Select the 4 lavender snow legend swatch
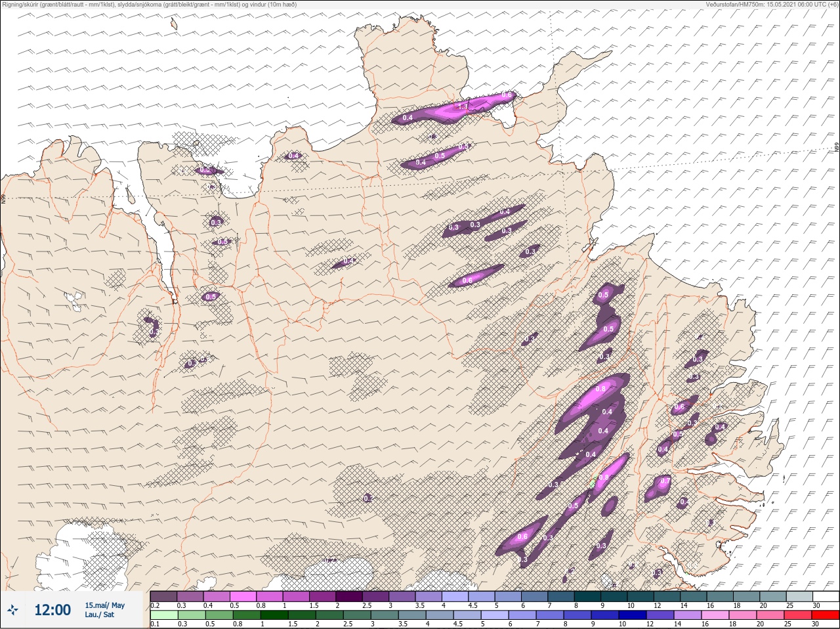Viewport: 840px width, 629px height. pos(455,596)
